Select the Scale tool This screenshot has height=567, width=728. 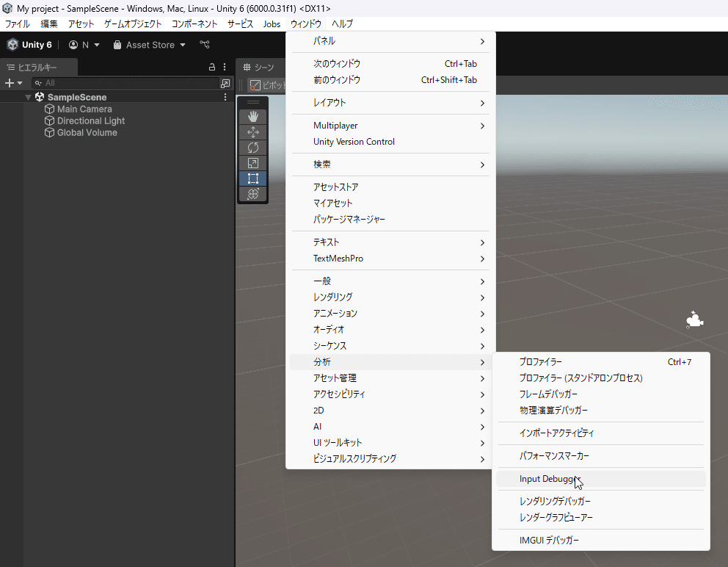coord(252,162)
